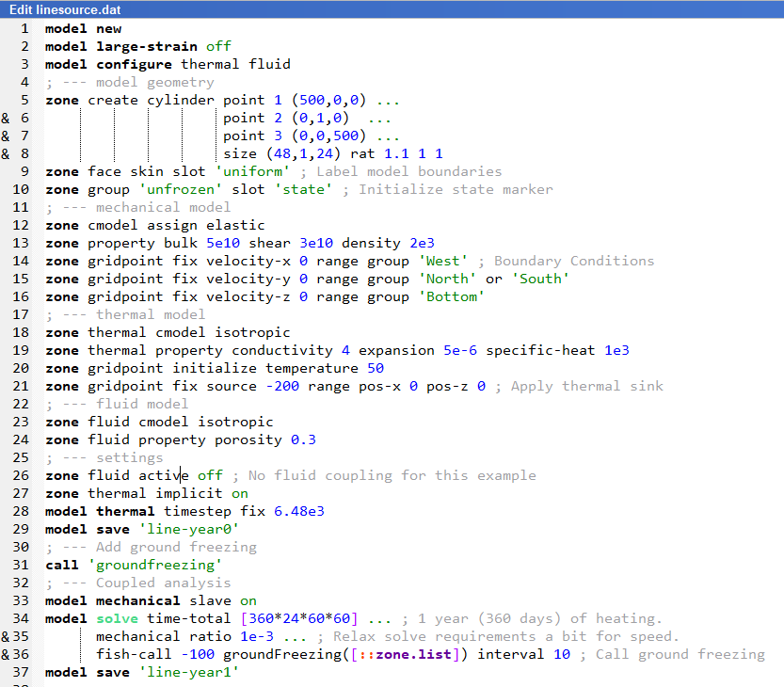784x687 pixels.
Task: Click 'velocity-z' on line 16
Action: pos(248,297)
